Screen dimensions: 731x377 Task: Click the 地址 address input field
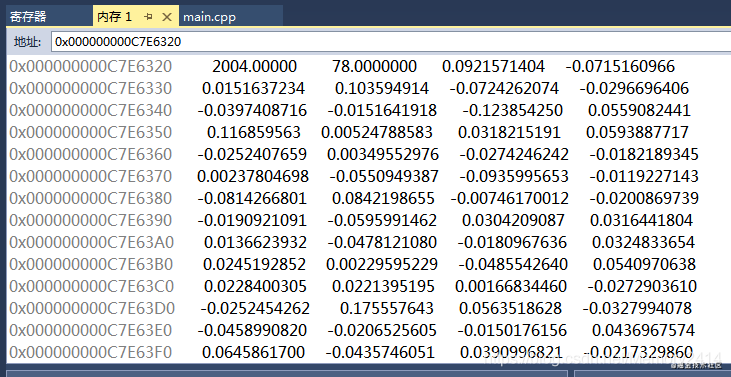391,42
